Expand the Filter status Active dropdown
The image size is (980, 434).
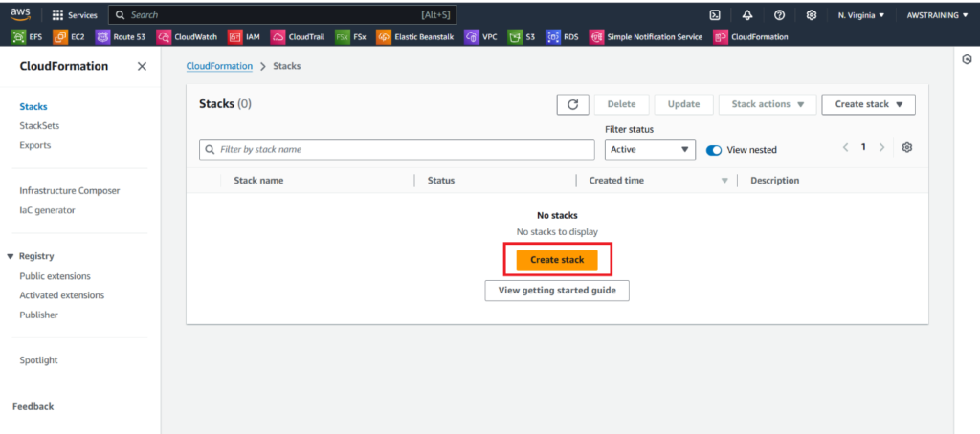coord(650,150)
